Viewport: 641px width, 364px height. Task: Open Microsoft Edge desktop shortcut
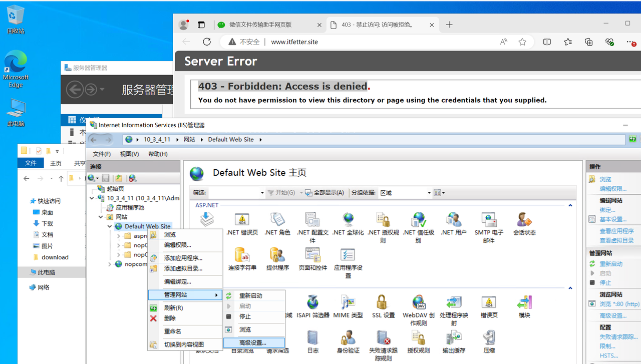(16, 69)
